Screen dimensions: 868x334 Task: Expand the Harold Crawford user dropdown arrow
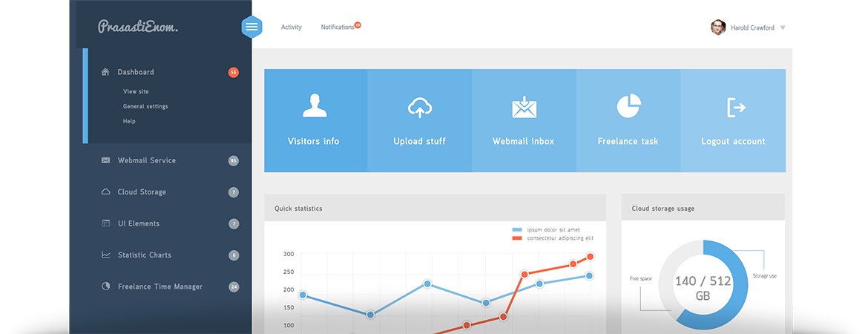pyautogui.click(x=783, y=28)
